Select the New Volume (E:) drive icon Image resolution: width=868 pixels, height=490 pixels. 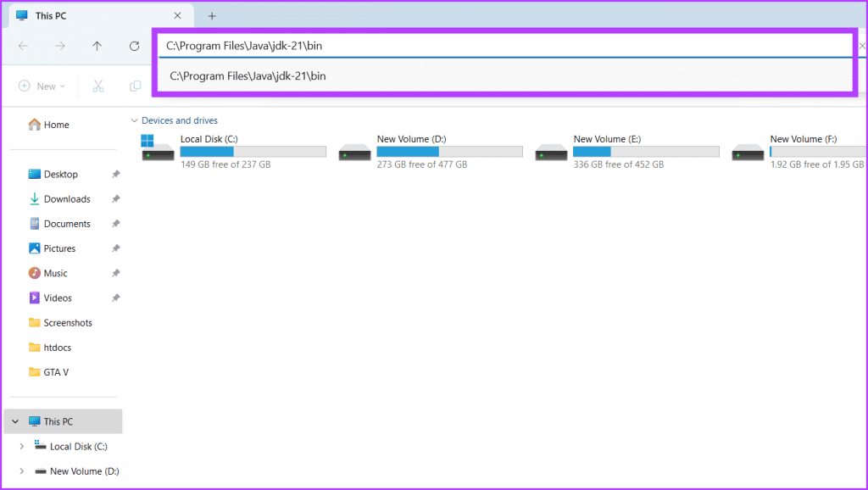551,152
